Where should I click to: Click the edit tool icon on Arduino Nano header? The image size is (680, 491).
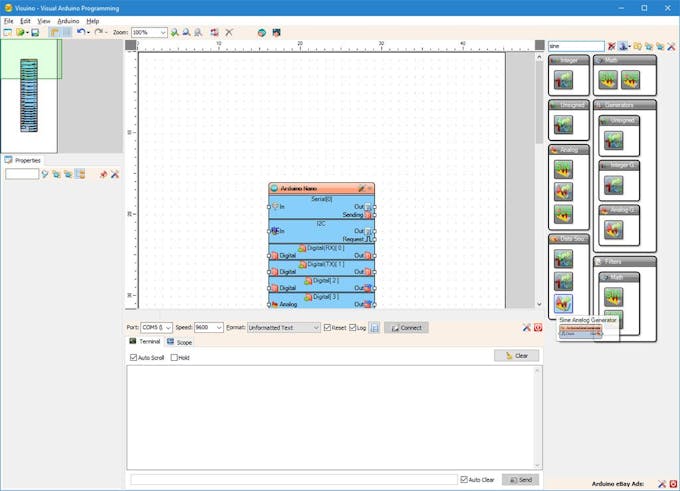tap(362, 188)
